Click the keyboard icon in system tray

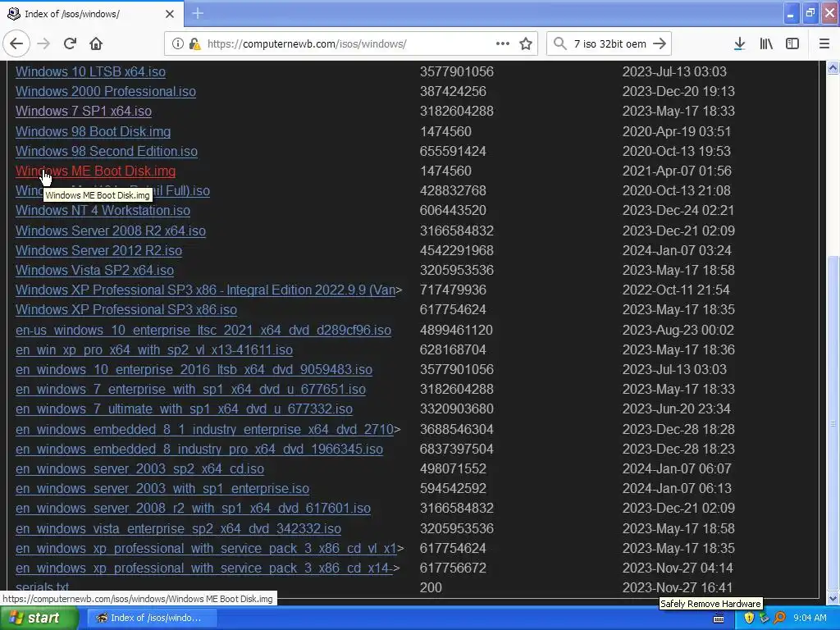coord(719,619)
